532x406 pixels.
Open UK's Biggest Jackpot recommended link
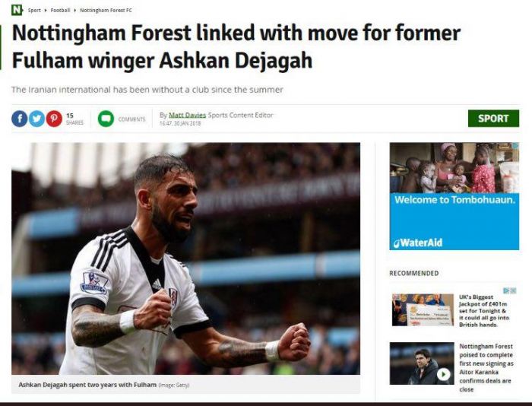(484, 311)
